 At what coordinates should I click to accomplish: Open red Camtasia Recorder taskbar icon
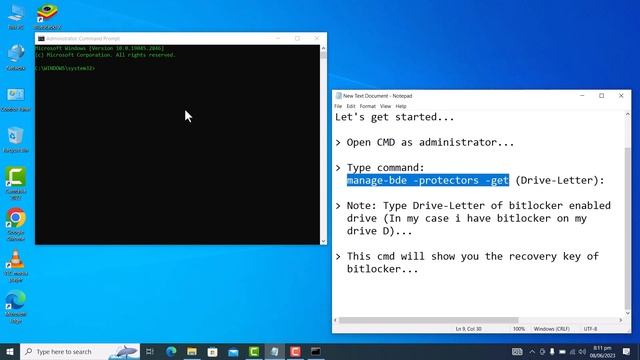296,351
